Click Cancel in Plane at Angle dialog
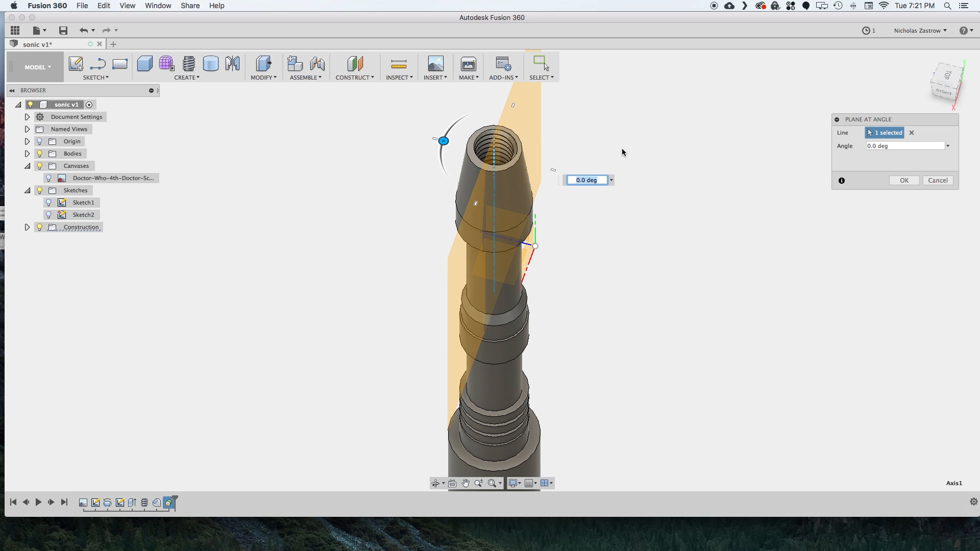Screen dimensions: 980x551 click(x=938, y=181)
